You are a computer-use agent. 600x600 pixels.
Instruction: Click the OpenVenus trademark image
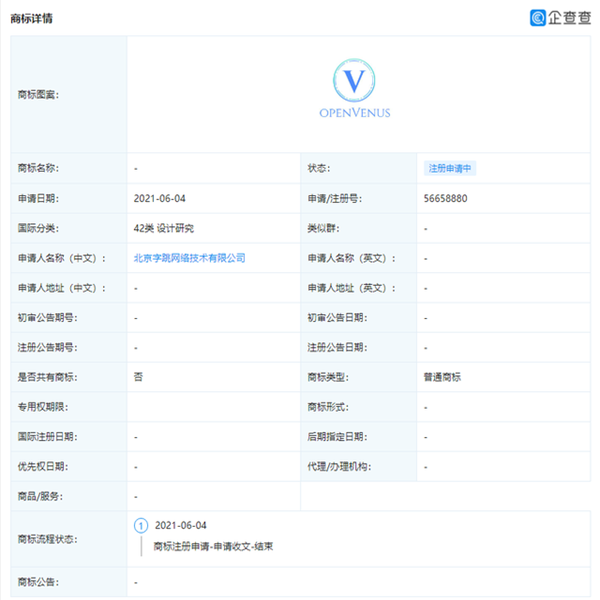pos(354,91)
